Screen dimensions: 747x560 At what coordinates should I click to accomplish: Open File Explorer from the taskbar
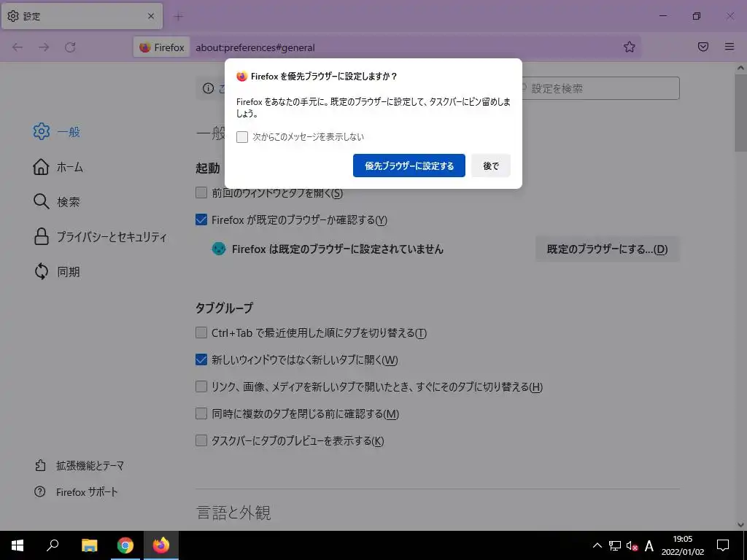click(x=89, y=545)
